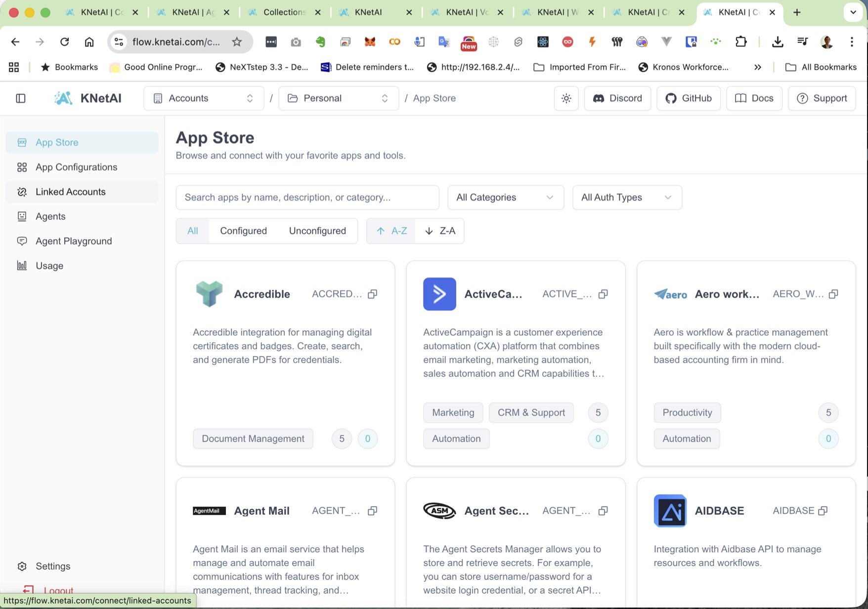Open the Discord link button
868x609 pixels.
(617, 98)
